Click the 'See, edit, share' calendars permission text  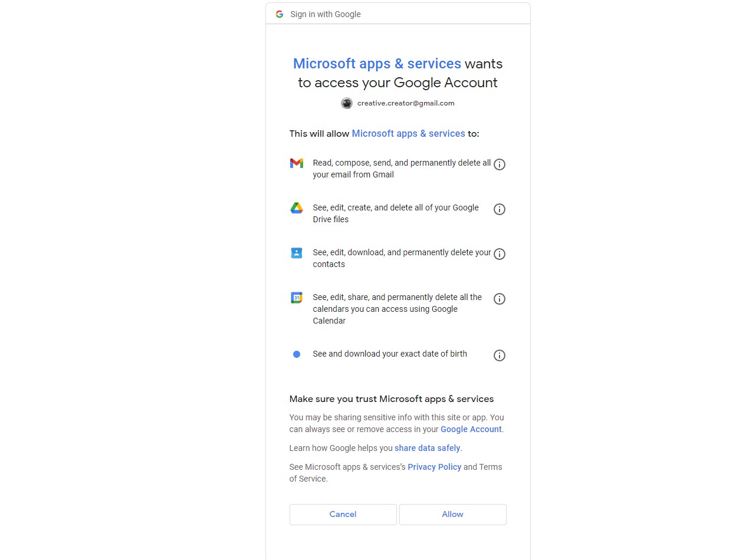coord(398,309)
